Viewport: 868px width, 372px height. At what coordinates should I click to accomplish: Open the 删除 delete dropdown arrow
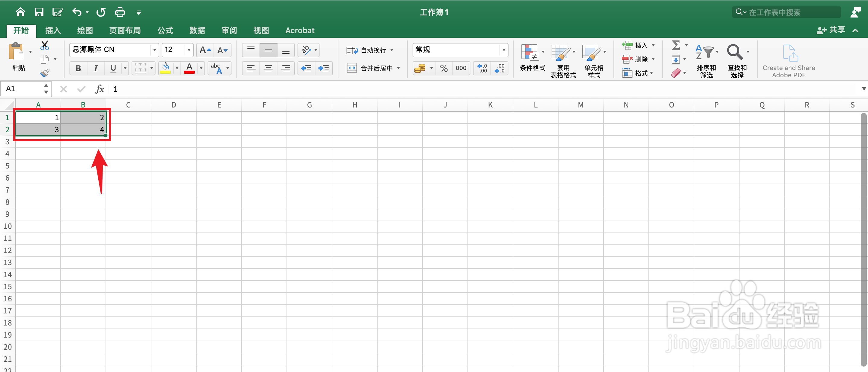click(653, 59)
